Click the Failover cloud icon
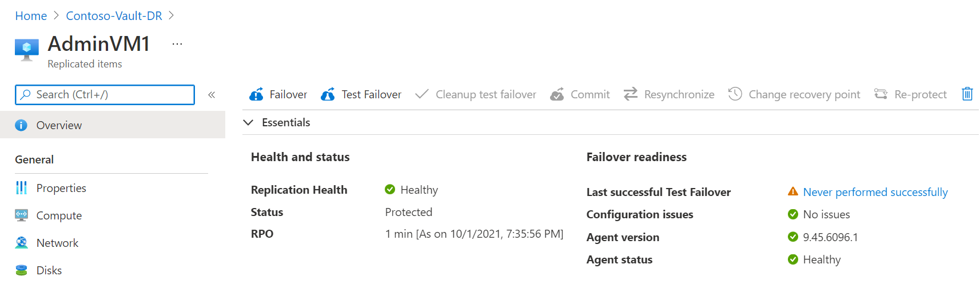The height and width of the screenshot is (288, 980). click(x=256, y=94)
